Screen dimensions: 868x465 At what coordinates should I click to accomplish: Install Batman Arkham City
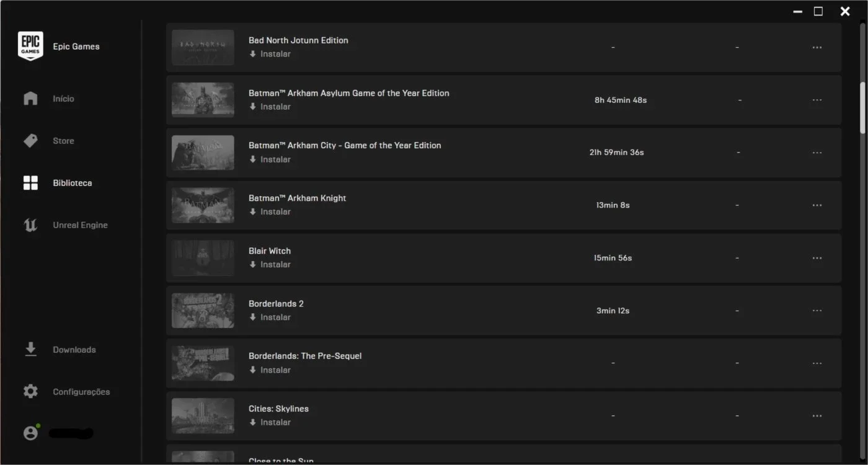(x=275, y=159)
